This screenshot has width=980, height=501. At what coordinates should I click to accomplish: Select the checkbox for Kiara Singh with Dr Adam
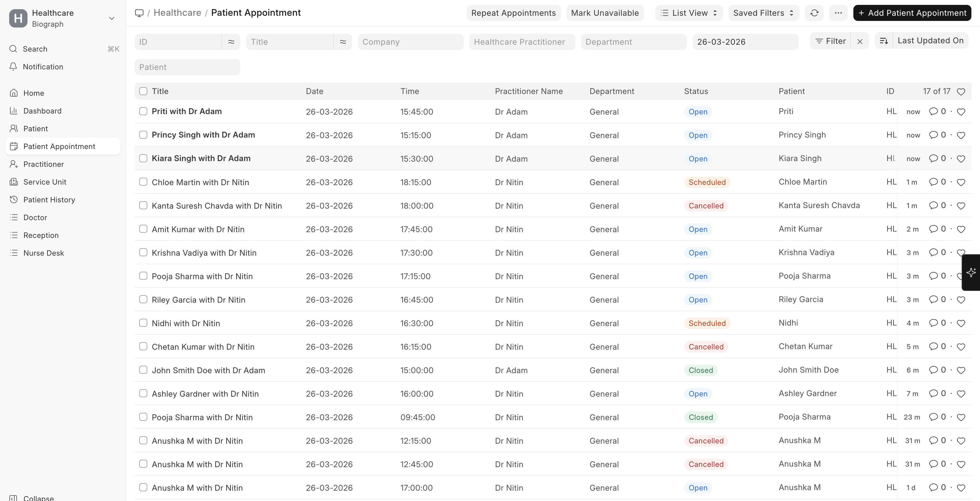click(x=144, y=158)
